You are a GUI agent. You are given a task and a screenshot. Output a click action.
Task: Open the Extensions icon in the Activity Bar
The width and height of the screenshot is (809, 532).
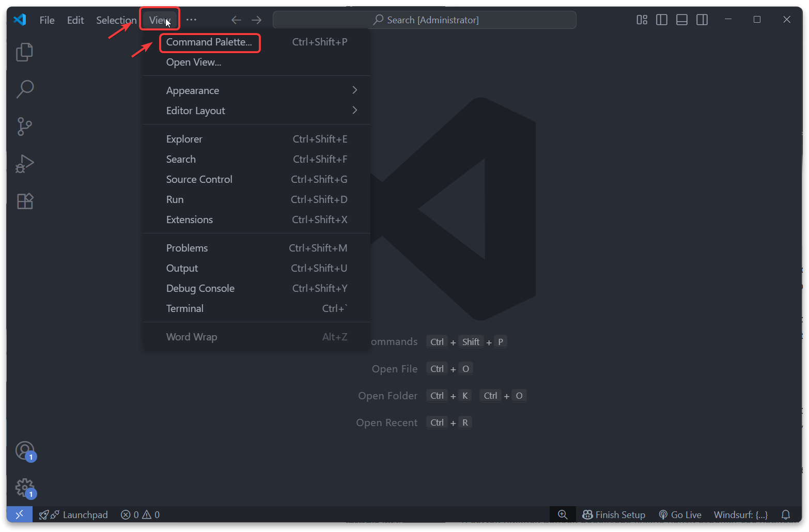[25, 201]
